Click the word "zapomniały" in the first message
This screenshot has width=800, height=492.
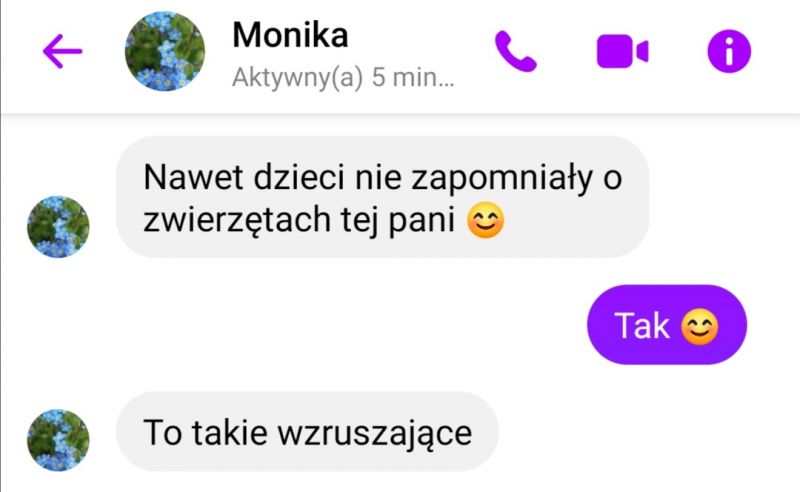(502, 179)
